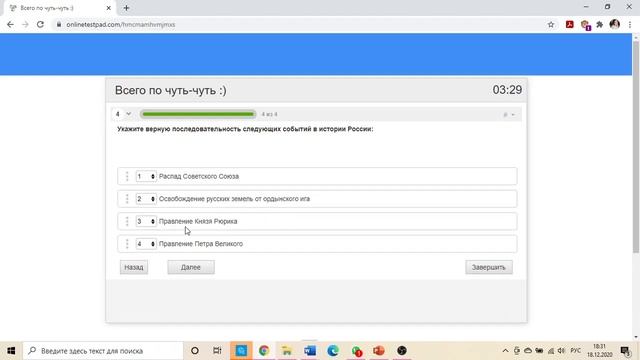Reload the onlinetestpad page
Screen dimensions: 640x360
pyautogui.click(x=40, y=24)
